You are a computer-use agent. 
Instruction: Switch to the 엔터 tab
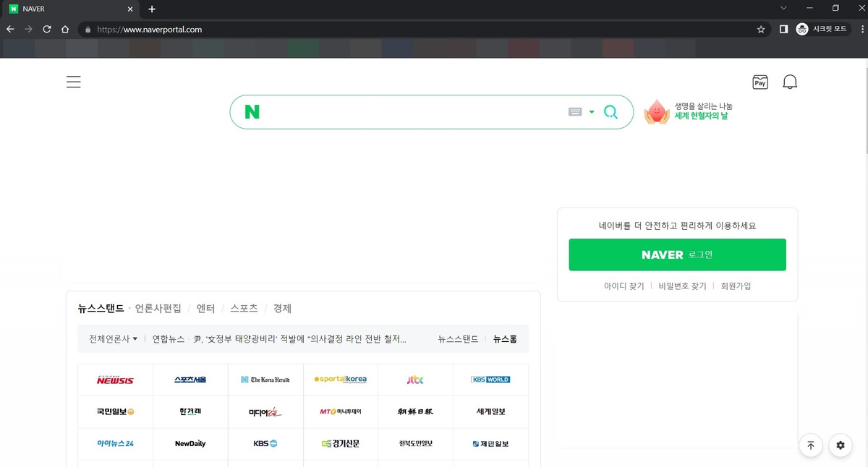(205, 309)
